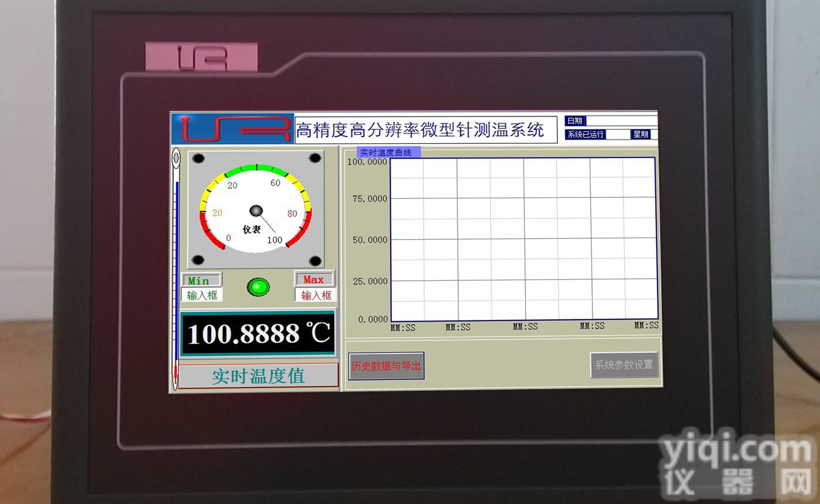Click the top-right screw on the gauge
This screenshot has height=504, width=820.
click(315, 158)
